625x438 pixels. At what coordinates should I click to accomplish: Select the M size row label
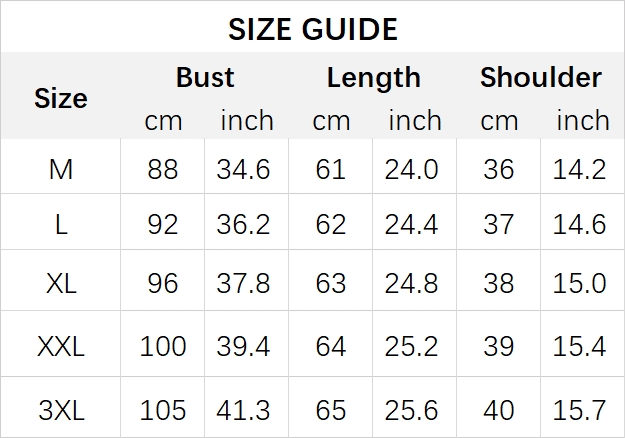[x=61, y=170]
